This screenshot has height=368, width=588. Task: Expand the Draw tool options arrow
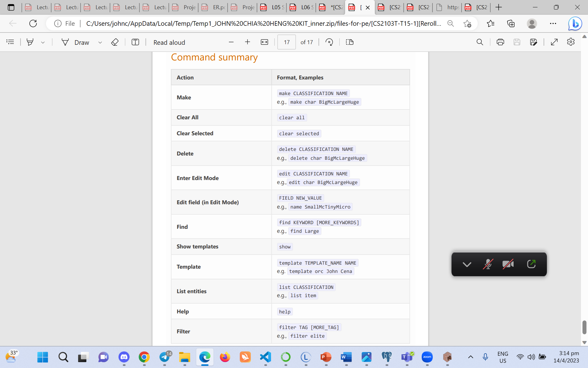point(100,42)
